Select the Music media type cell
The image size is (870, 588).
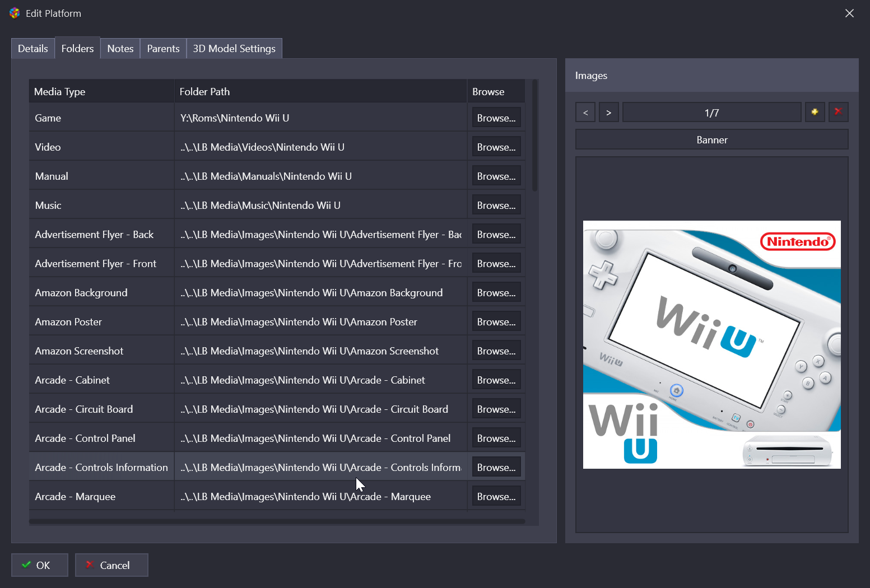pyautogui.click(x=101, y=205)
